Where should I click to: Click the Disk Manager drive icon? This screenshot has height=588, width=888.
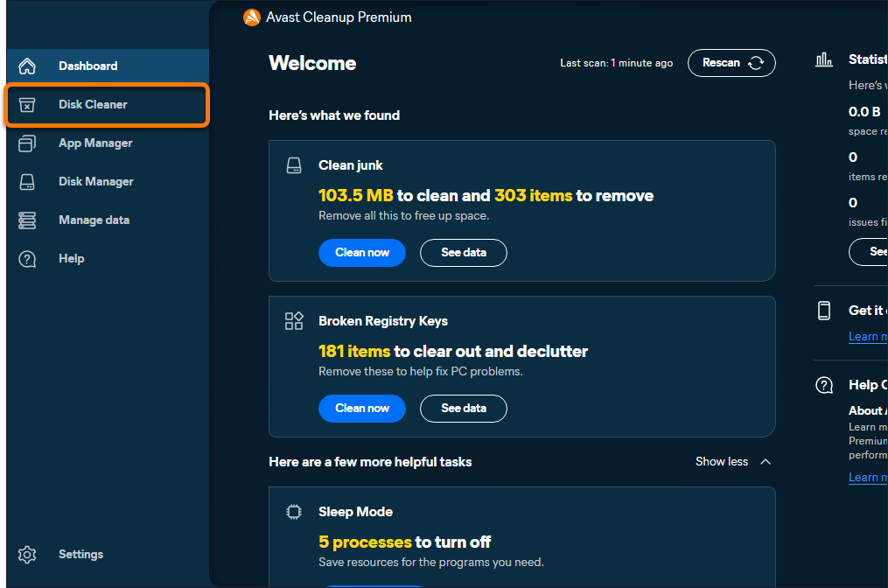(x=27, y=182)
